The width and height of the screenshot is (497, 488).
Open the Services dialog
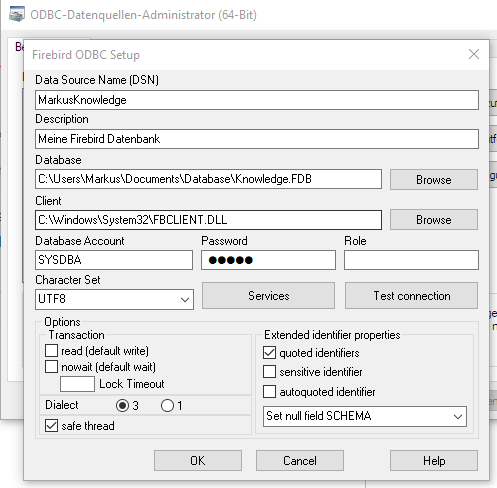[268, 296]
